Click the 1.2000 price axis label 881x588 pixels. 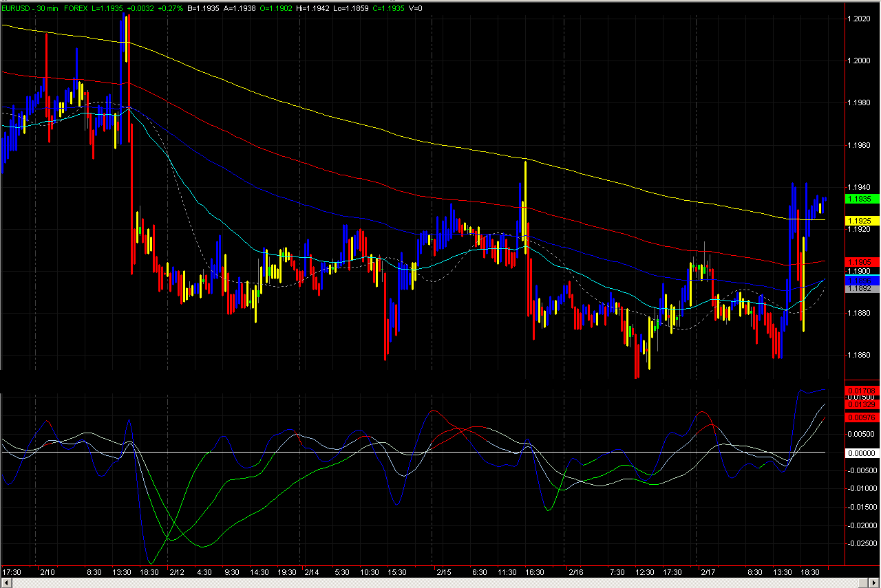coord(860,61)
